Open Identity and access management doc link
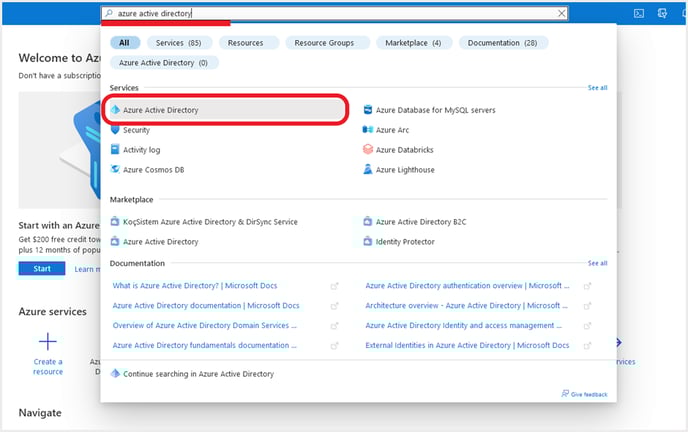688x432 pixels. pos(463,325)
